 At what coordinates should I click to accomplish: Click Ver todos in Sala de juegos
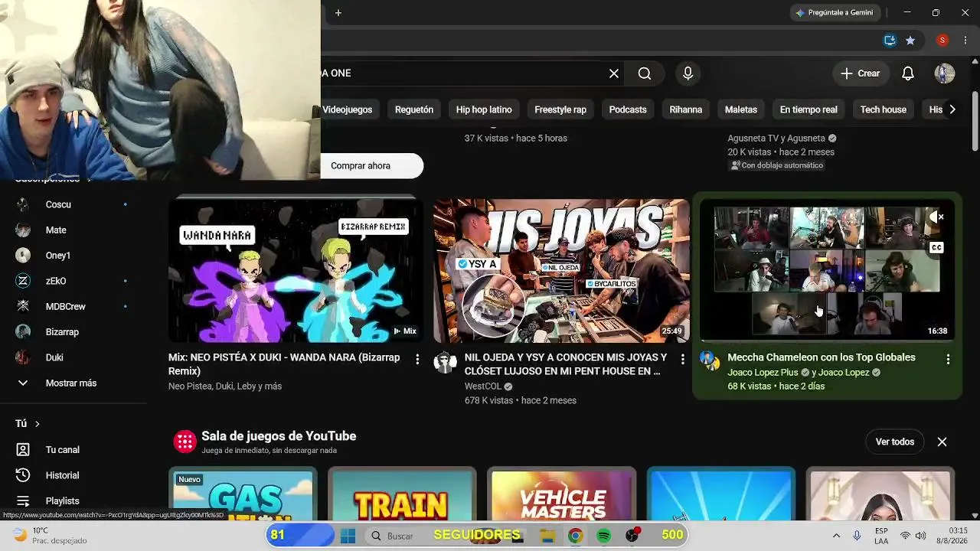click(895, 442)
